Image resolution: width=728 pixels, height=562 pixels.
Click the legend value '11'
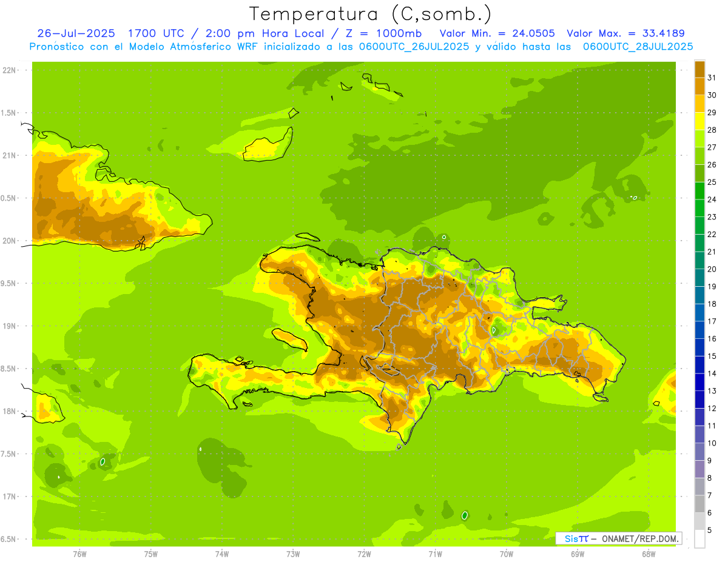(712, 426)
